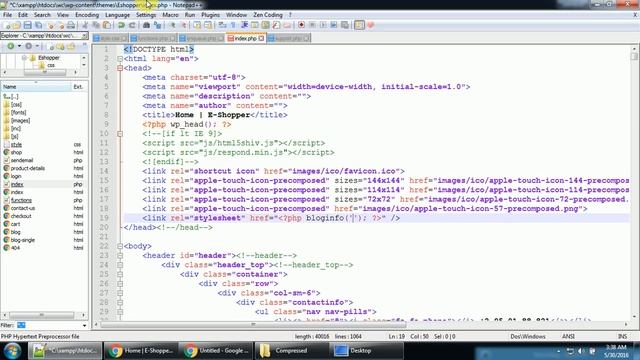This screenshot has width=640, height=360.
Task: Save the current file using toolbar icon
Action: pyautogui.click(x=27, y=25)
